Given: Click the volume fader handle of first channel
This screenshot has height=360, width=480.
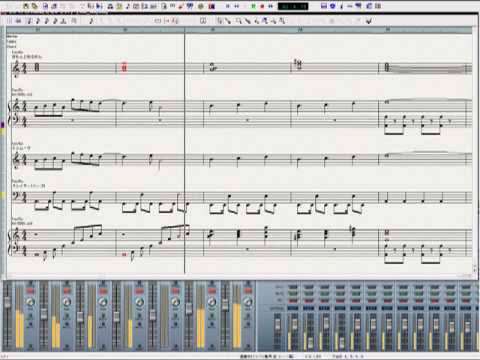Looking at the screenshot, I should point(7,302).
